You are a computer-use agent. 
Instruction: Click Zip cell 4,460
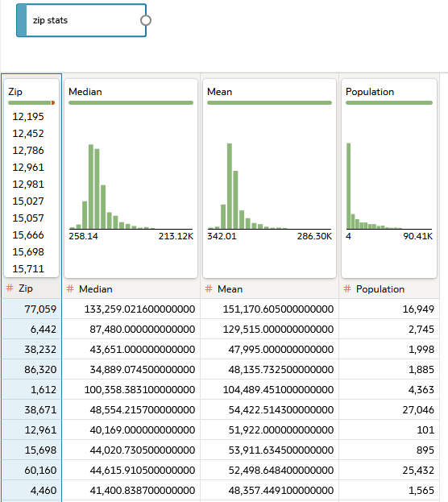[31, 491]
